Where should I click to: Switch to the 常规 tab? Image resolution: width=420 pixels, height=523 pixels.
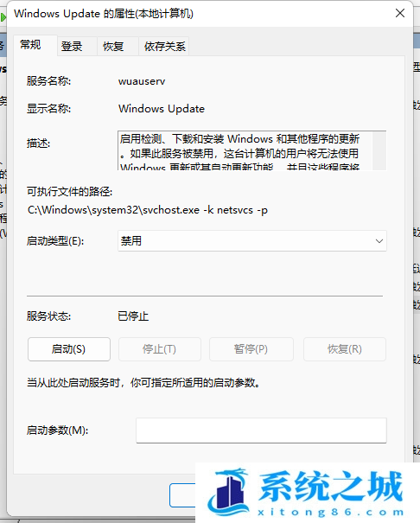pyautogui.click(x=35, y=45)
